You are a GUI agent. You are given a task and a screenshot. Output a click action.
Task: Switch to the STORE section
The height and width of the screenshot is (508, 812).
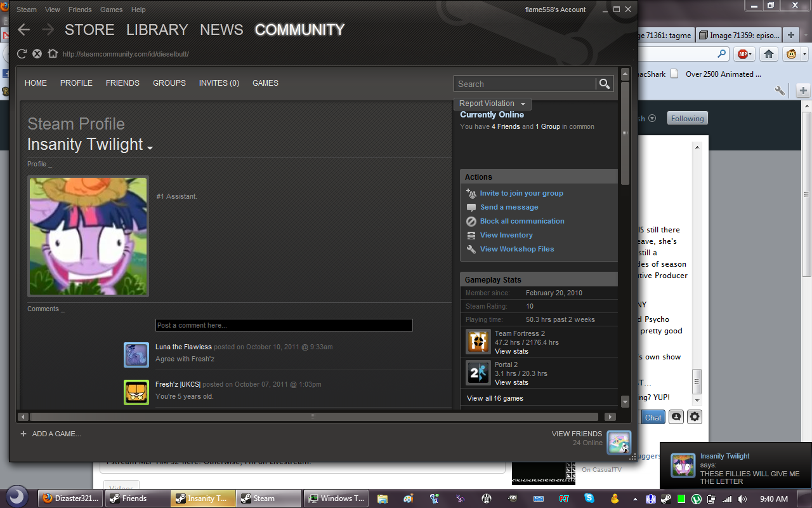(x=89, y=30)
